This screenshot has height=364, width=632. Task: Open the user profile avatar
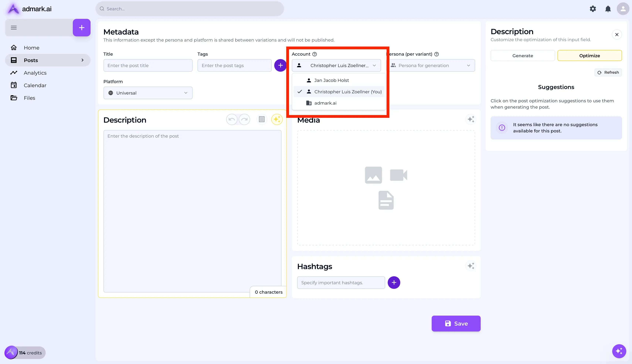click(x=623, y=9)
